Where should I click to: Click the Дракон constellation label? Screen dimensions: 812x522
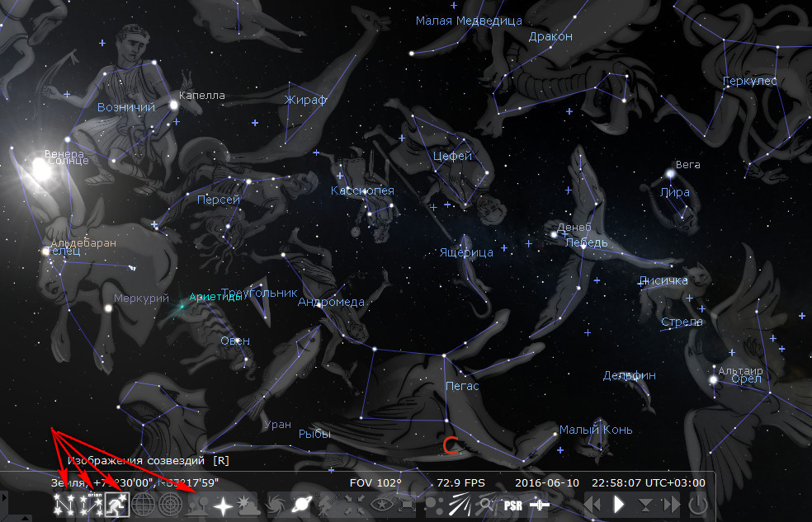(x=550, y=36)
